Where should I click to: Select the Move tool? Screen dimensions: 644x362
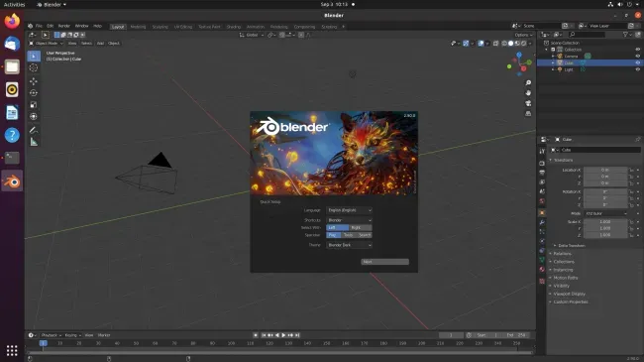(x=34, y=81)
